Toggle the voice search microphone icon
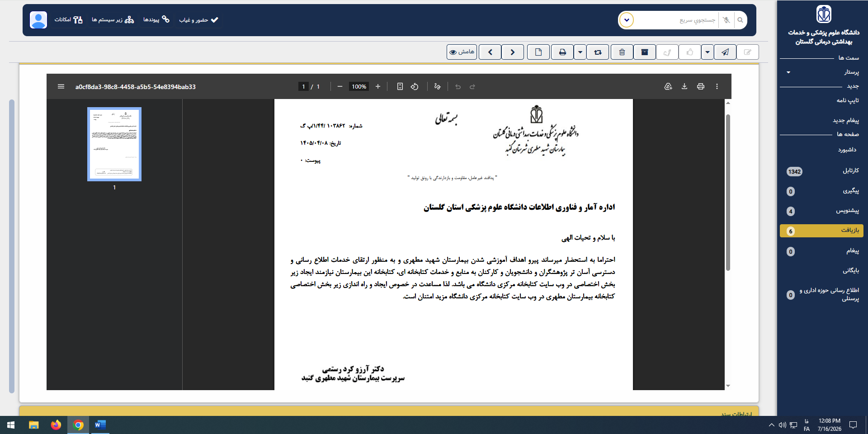868x434 pixels. click(x=726, y=20)
